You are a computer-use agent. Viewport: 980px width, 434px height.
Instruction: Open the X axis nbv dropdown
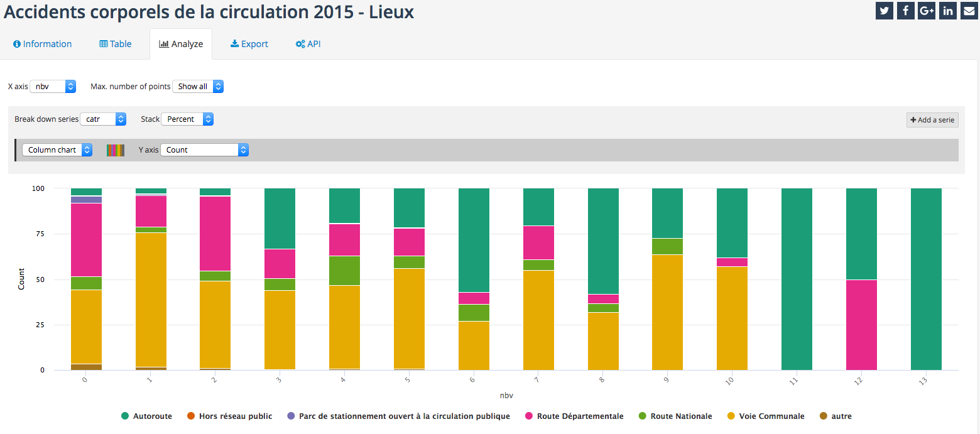[53, 87]
